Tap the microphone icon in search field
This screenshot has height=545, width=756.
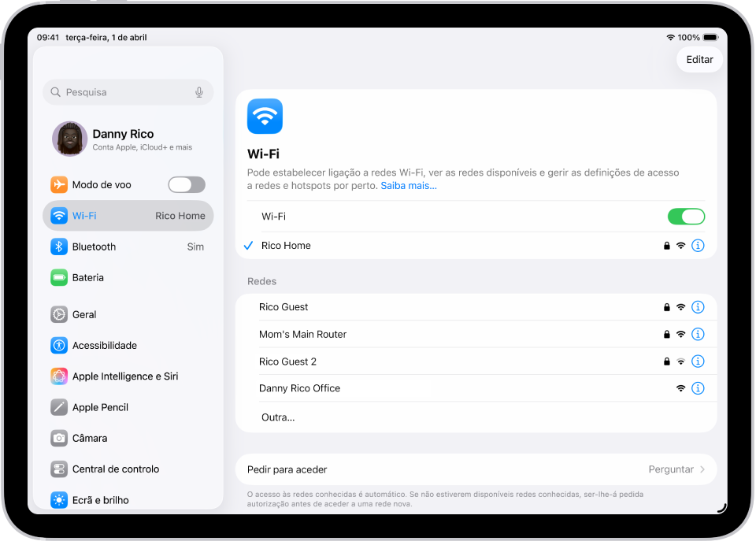tap(198, 92)
